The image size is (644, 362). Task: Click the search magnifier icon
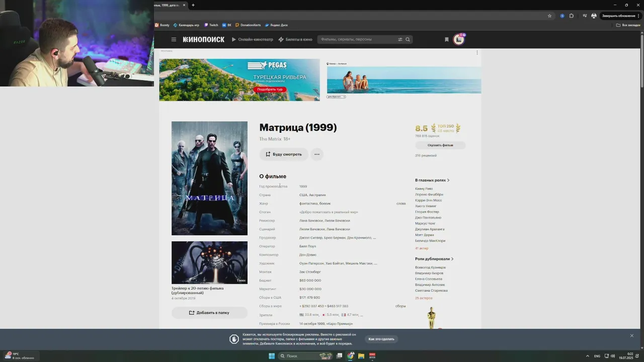point(408,39)
